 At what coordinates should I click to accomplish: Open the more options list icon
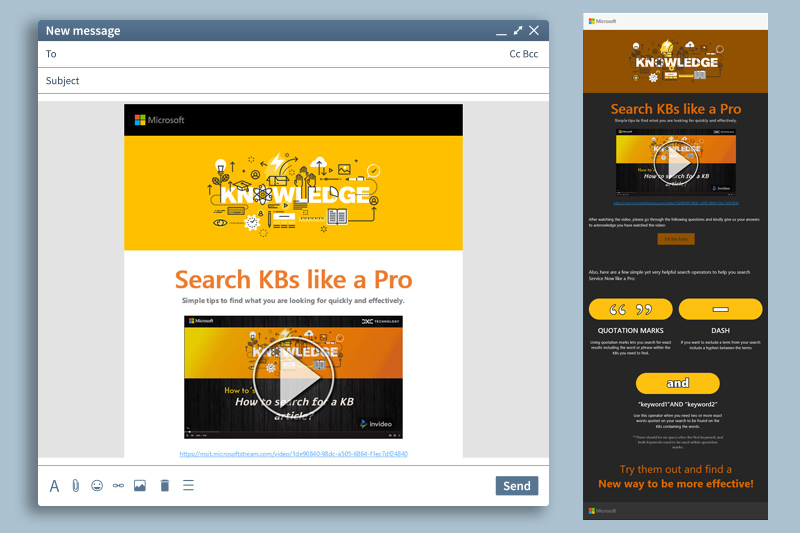coord(188,486)
